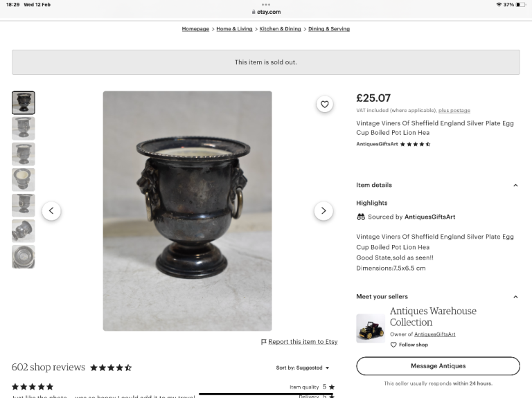Tap the Follow shop heart icon

pyautogui.click(x=393, y=345)
